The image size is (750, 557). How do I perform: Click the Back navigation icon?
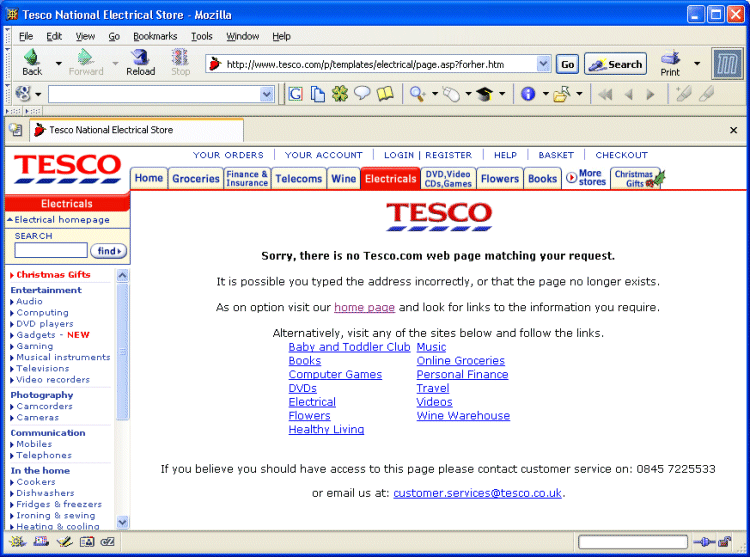[32, 57]
